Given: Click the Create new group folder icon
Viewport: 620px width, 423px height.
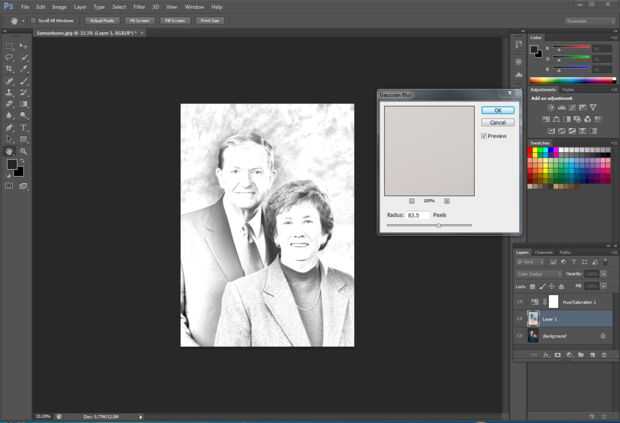Looking at the screenshot, I should pos(581,355).
